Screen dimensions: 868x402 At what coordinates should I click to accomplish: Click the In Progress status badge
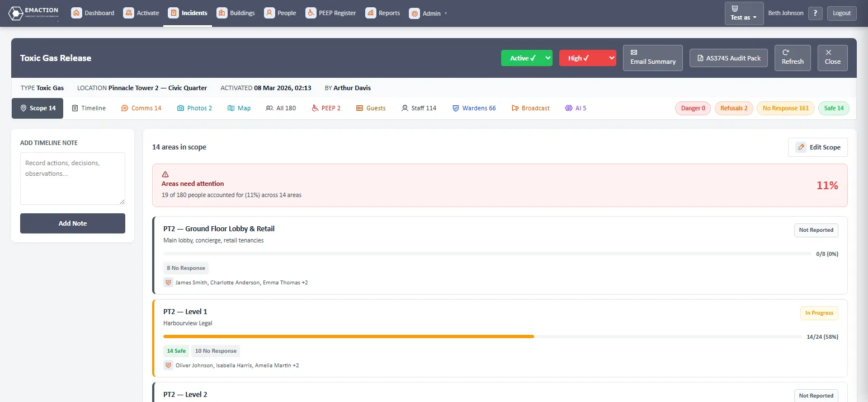819,313
